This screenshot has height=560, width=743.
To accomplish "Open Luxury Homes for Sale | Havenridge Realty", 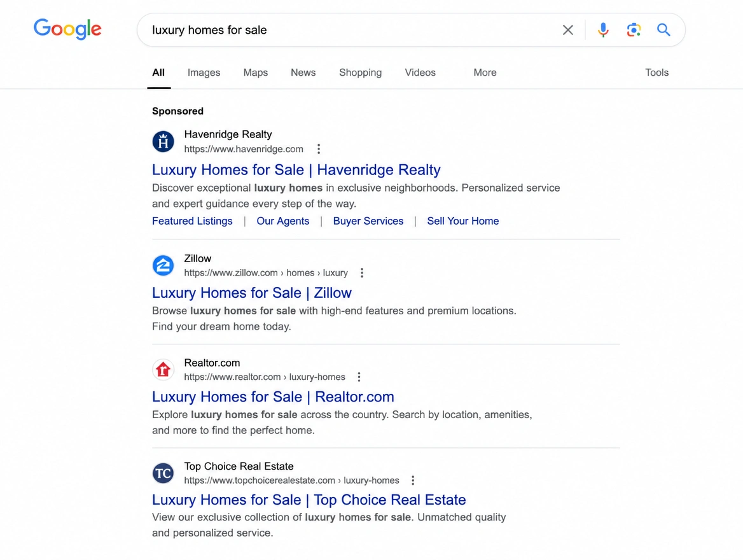I will click(x=296, y=170).
